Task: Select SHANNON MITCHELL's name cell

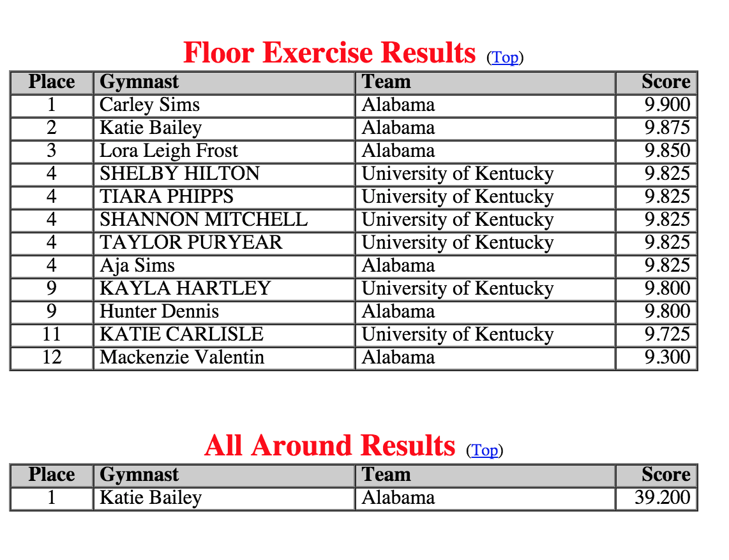Action: (x=204, y=220)
